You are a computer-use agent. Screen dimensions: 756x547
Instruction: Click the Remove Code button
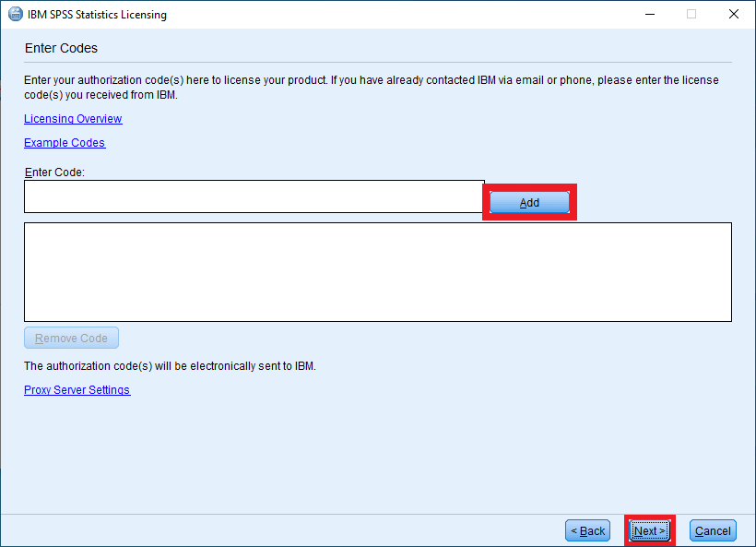point(71,338)
